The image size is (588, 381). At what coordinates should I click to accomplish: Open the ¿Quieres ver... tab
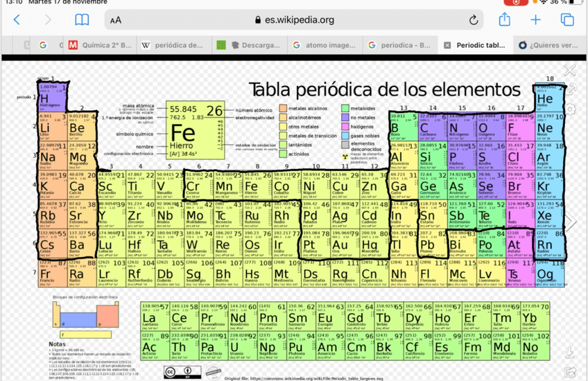547,45
